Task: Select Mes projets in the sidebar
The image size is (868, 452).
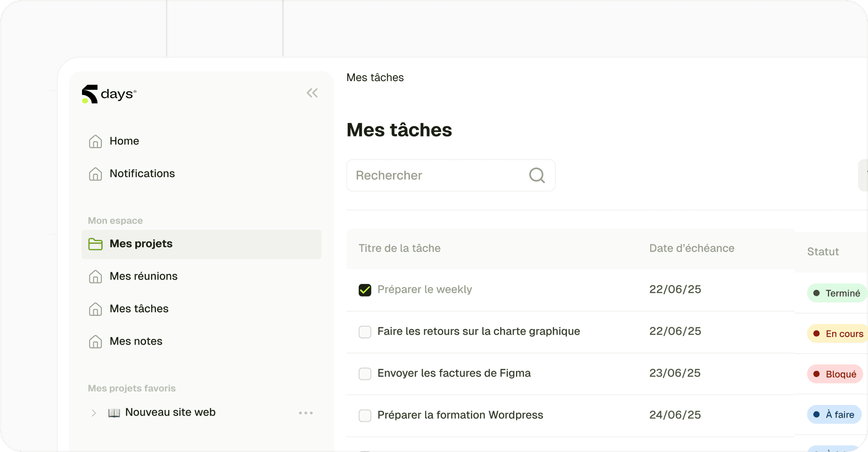Action: 201,244
